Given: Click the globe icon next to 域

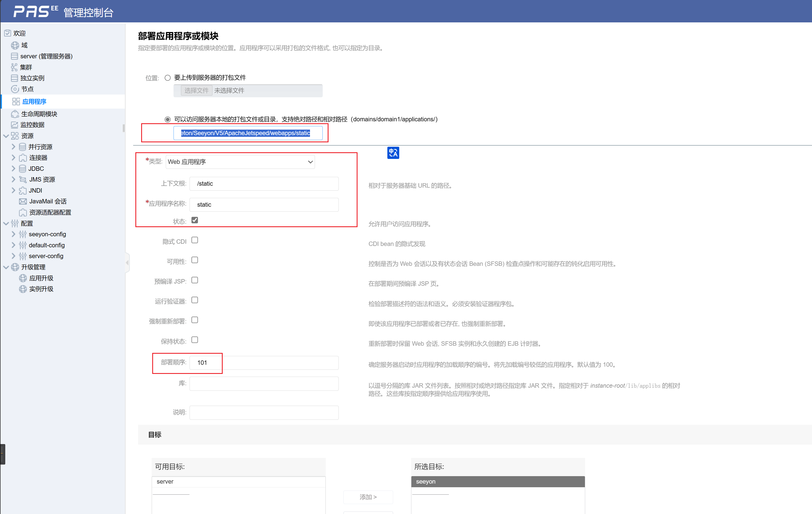Looking at the screenshot, I should pos(15,45).
